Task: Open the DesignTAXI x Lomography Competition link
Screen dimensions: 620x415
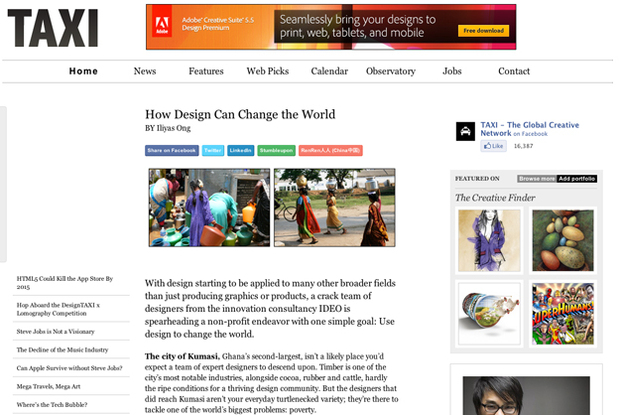Action: point(58,309)
